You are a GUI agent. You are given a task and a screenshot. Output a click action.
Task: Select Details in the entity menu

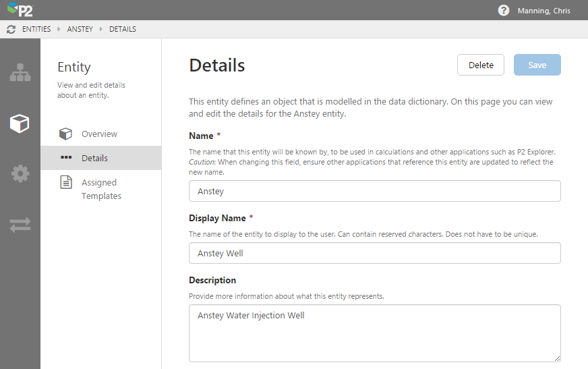(x=94, y=158)
